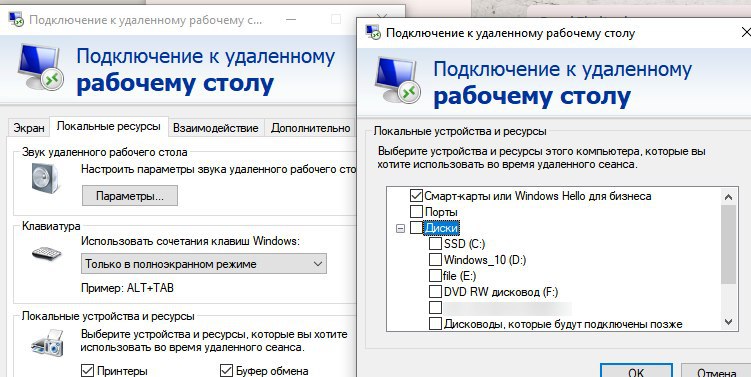Select the Windows_10 (D:) row text
The height and width of the screenshot is (377, 751).
[x=485, y=260]
